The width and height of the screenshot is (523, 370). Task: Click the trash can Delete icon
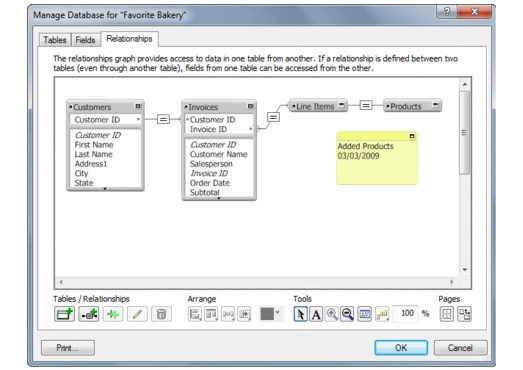161,314
